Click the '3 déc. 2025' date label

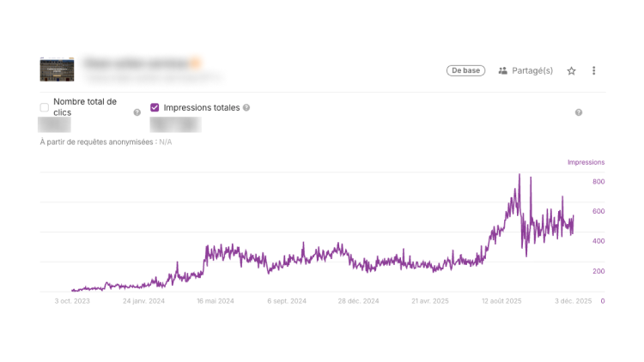tap(574, 301)
